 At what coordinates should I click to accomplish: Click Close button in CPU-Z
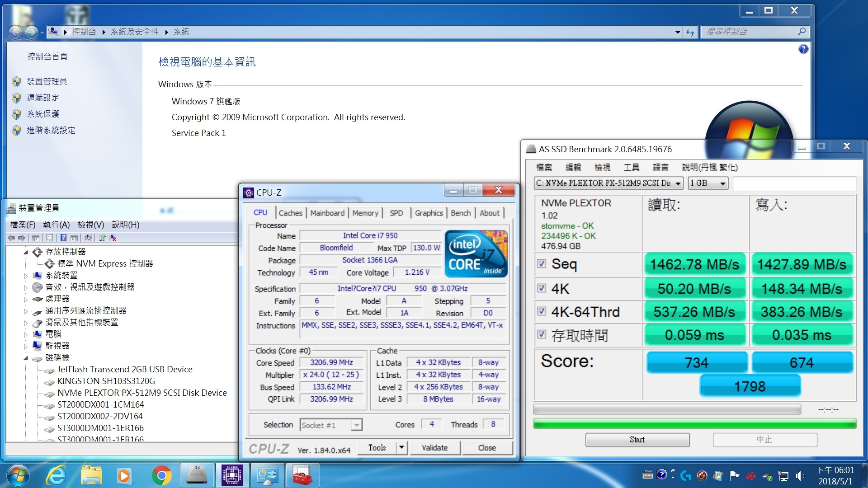pyautogui.click(x=487, y=448)
